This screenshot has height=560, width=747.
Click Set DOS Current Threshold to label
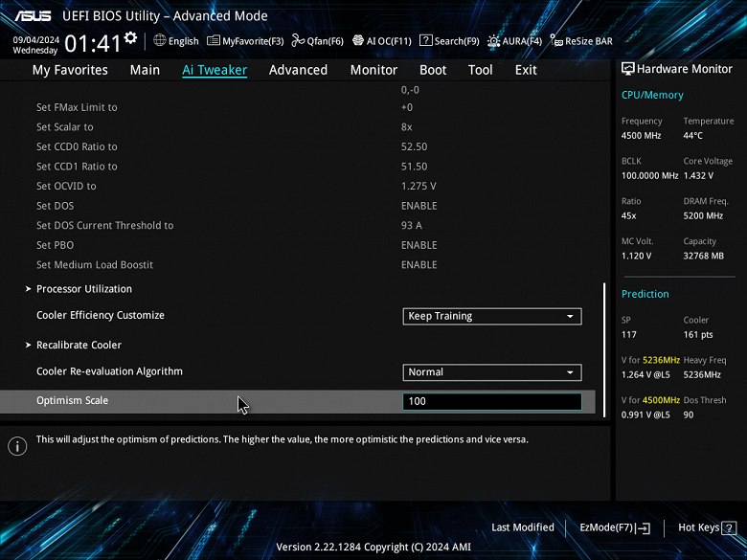pyautogui.click(x=104, y=226)
